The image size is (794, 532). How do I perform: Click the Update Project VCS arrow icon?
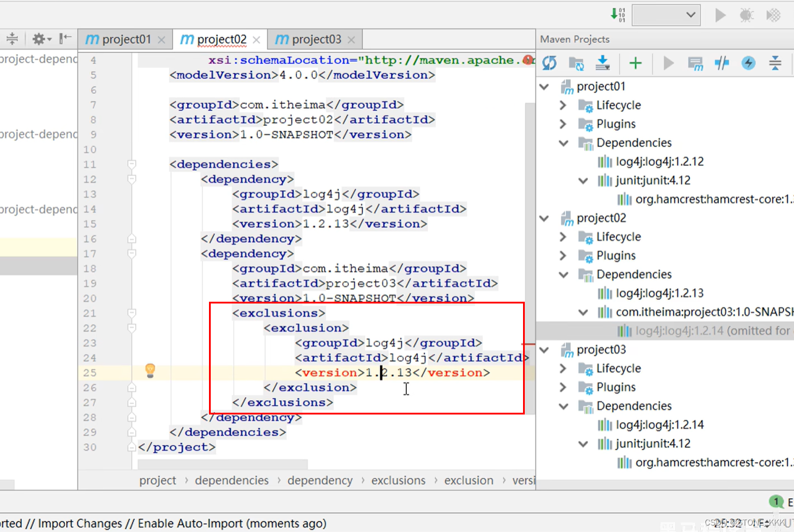[617, 15]
